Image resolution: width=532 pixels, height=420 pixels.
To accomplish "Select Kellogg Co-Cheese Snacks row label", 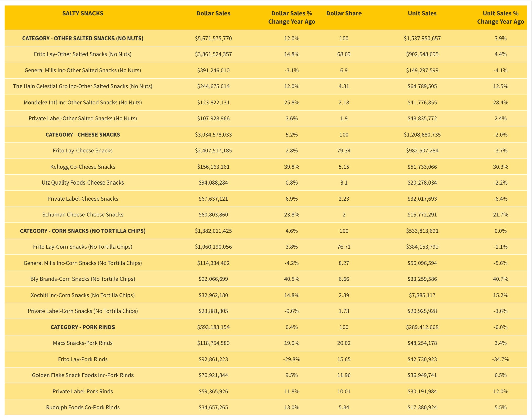I will 83,167.
